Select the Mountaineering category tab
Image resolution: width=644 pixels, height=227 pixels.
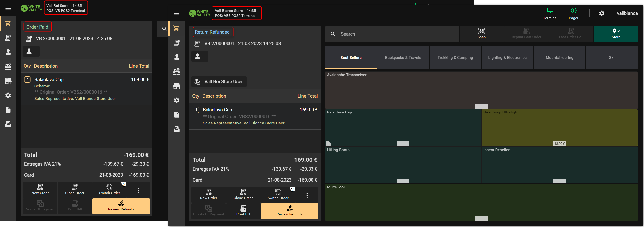pos(559,58)
